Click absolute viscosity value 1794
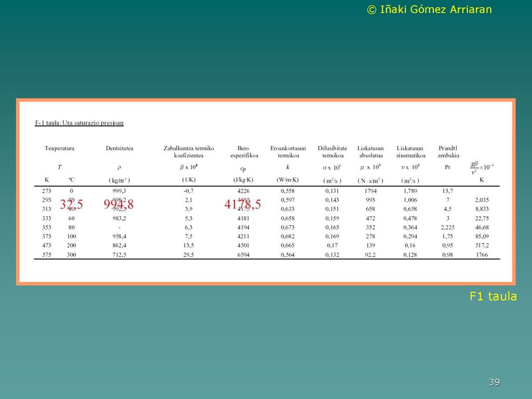532x399 pixels. (x=370, y=191)
